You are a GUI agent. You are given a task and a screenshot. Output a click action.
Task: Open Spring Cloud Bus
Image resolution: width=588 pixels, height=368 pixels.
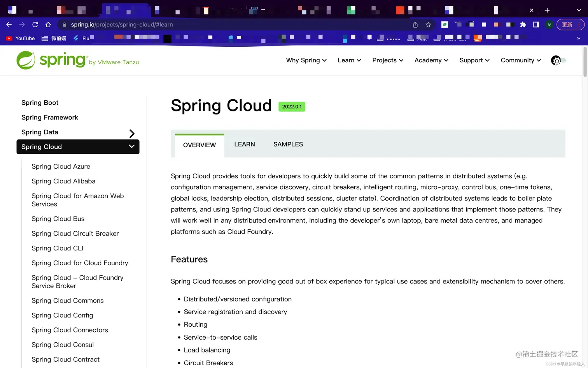(x=58, y=219)
